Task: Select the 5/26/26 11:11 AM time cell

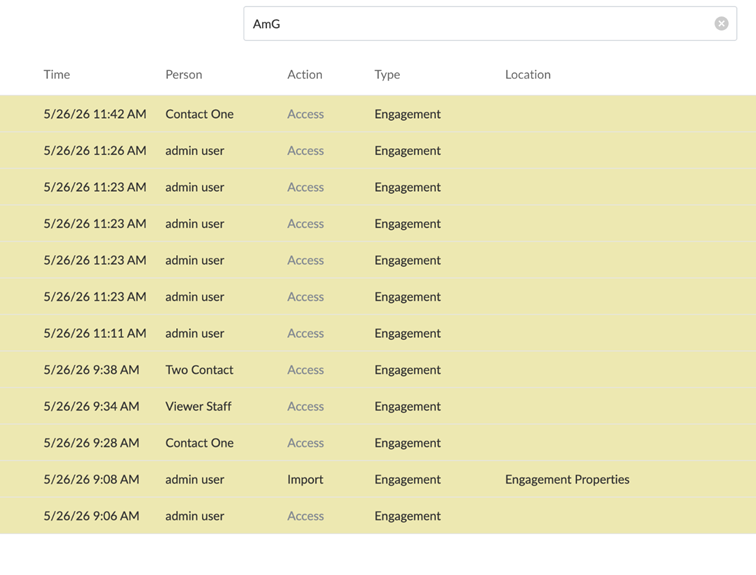Action: [95, 334]
